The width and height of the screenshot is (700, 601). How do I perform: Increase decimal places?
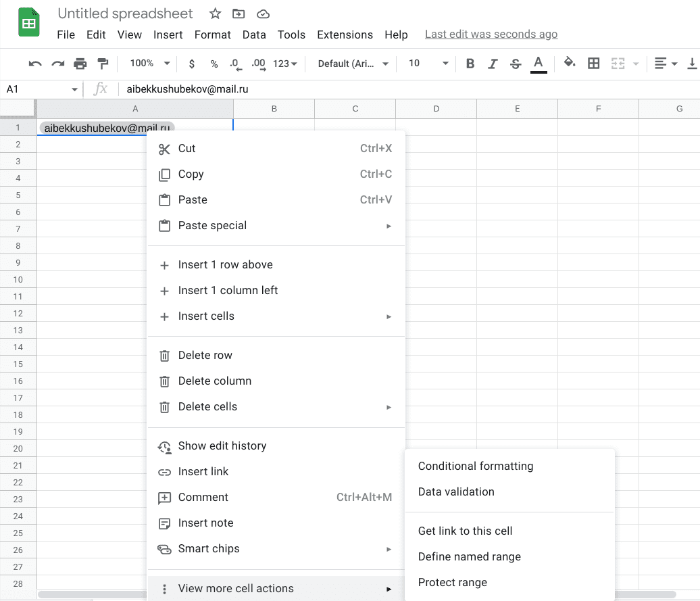tap(259, 64)
